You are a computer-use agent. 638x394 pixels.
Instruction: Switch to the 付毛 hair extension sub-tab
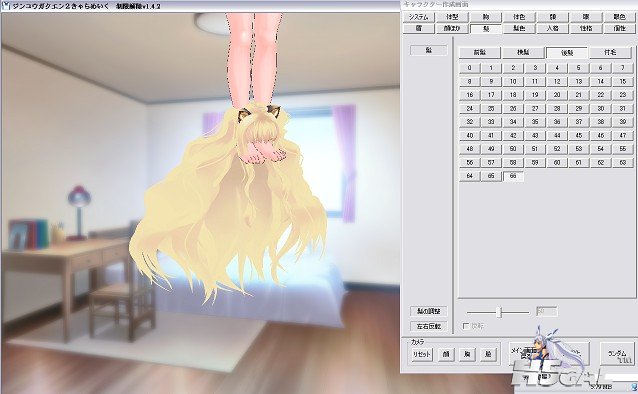(x=610, y=53)
